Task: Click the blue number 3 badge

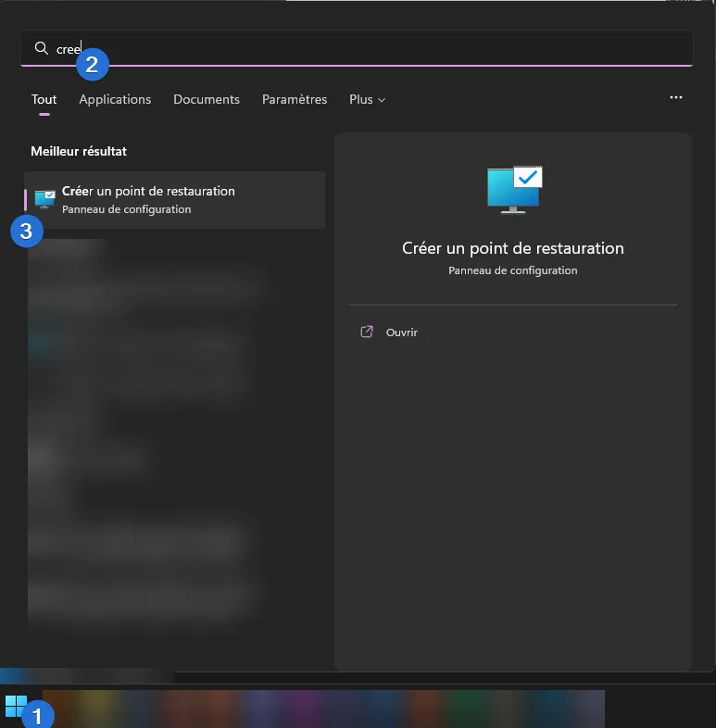Action: click(26, 231)
